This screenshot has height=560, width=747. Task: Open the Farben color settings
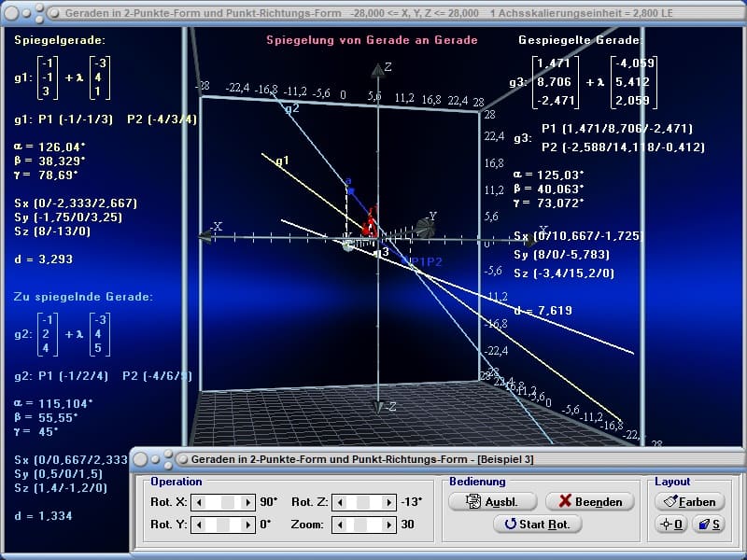[689, 501]
